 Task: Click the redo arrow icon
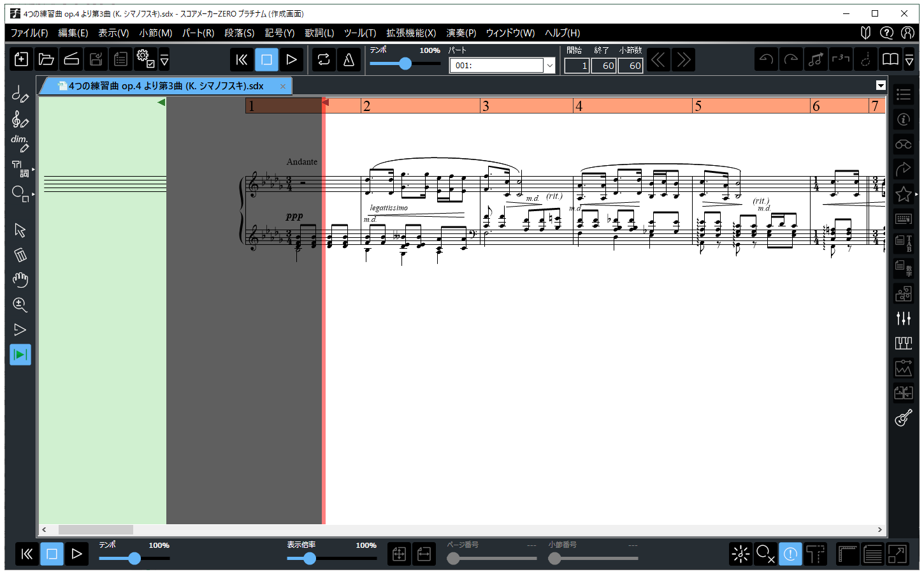[x=791, y=59]
